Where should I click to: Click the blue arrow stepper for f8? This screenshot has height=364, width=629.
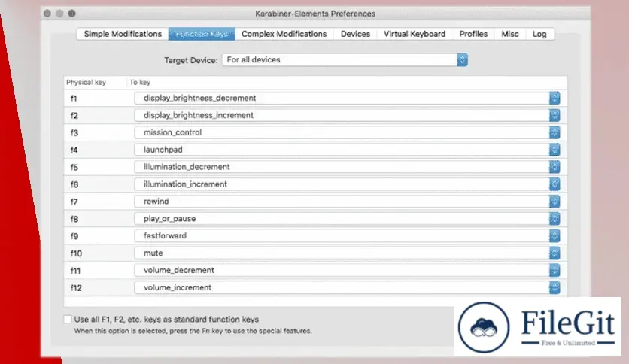coord(555,219)
